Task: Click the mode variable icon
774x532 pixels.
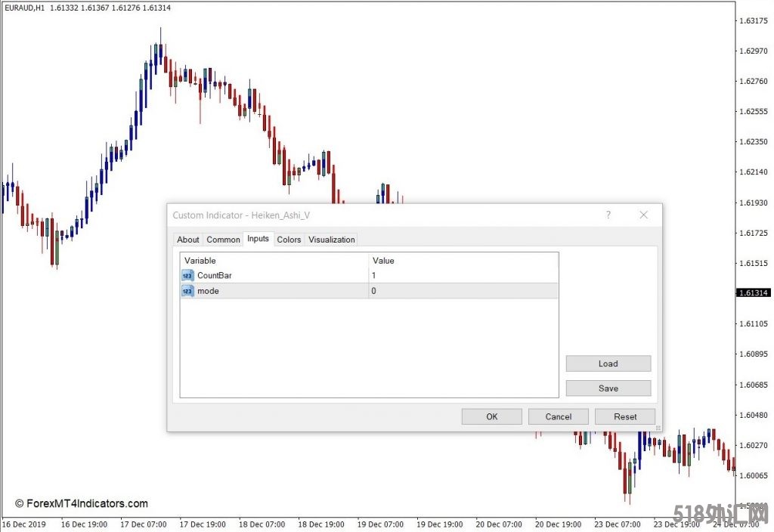Action: (187, 291)
